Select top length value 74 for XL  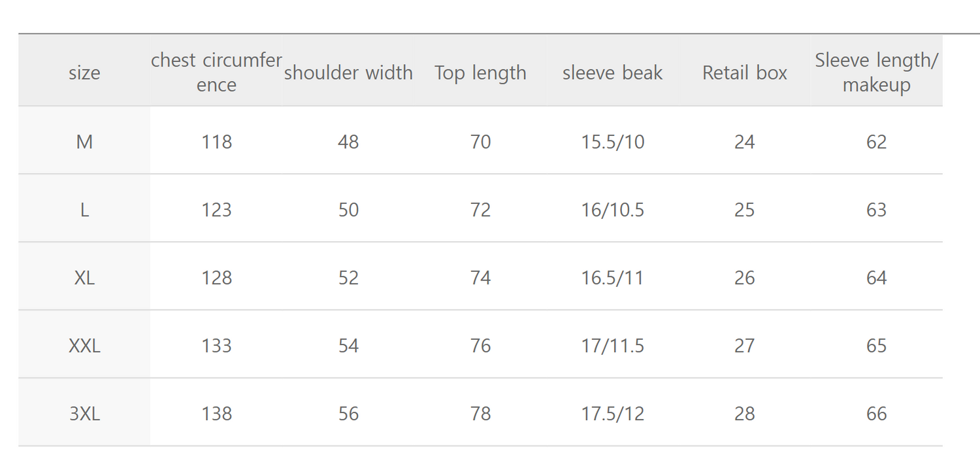(480, 278)
